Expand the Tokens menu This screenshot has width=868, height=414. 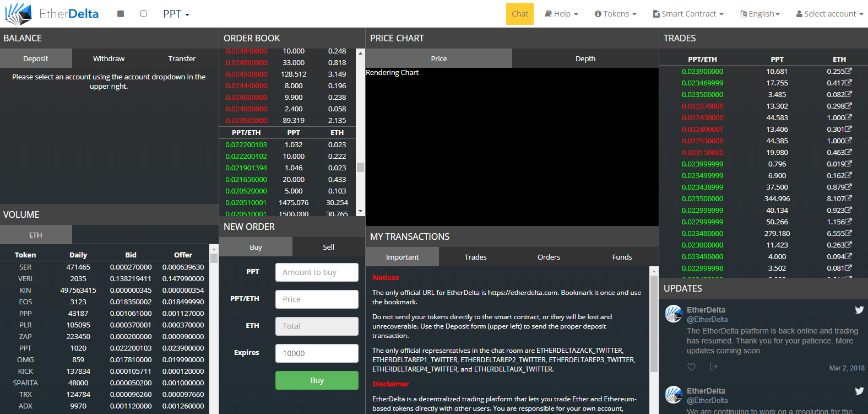pos(615,14)
